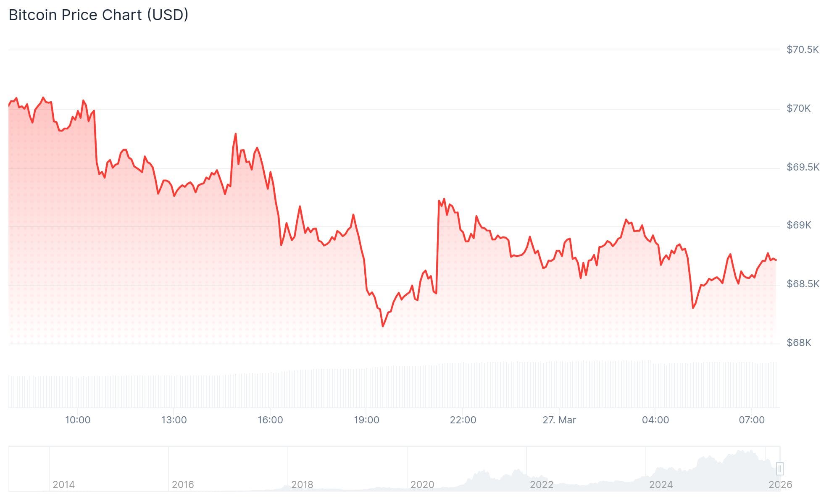This screenshot has height=504, width=829.
Task: Select the 16:00 x-axis time label
Action: tap(270, 420)
